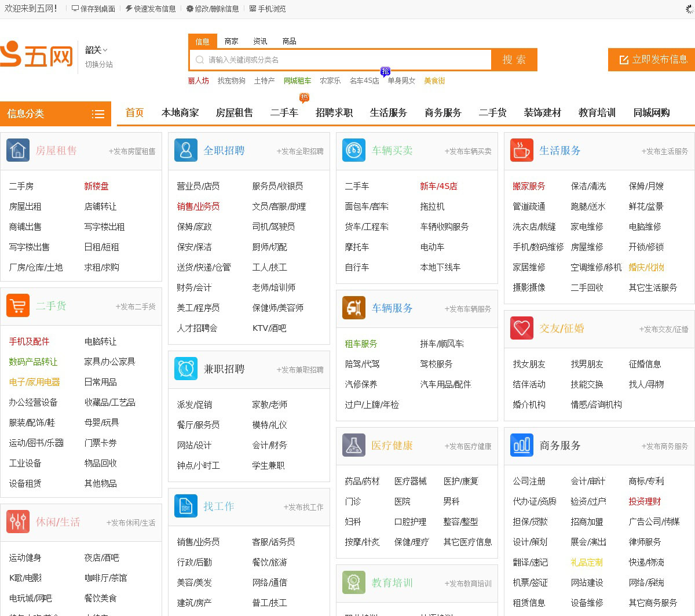This screenshot has width=695, height=616.
Task: Click the flask icon for 医疗健康
Action: pos(353,445)
